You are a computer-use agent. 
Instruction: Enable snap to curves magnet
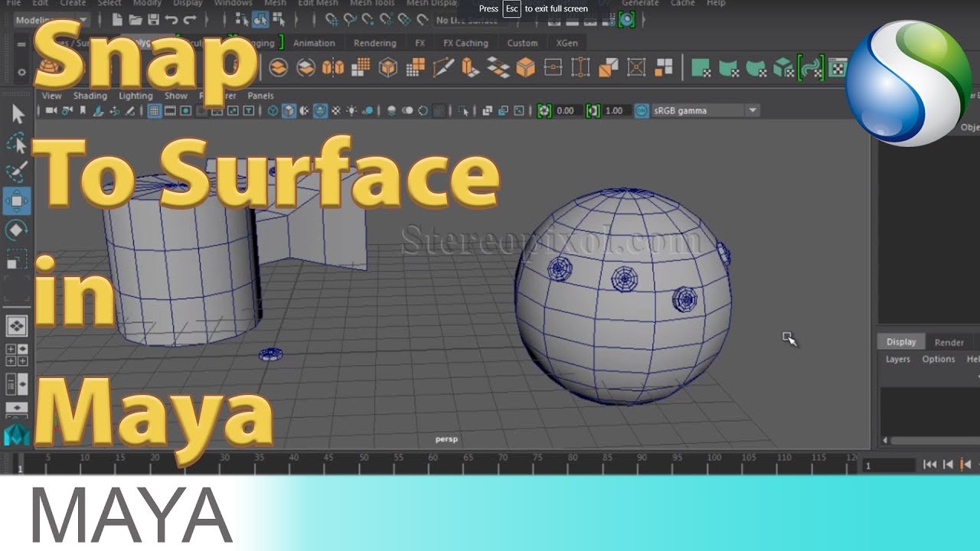pyautogui.click(x=350, y=20)
